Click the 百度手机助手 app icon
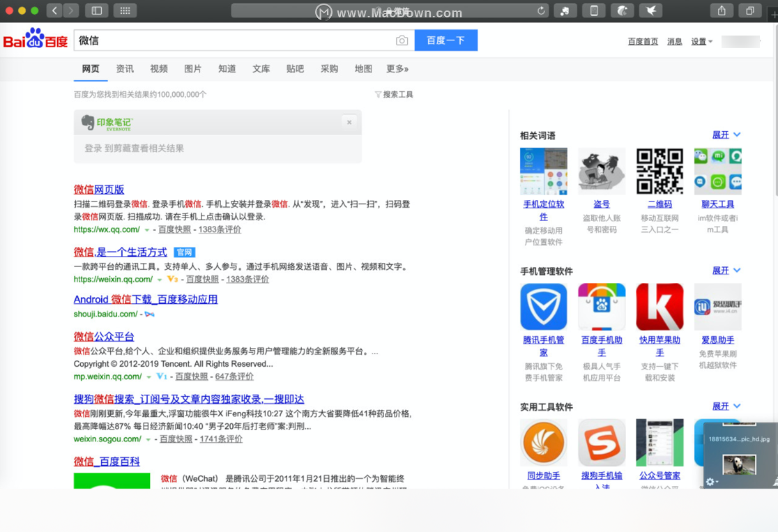778x532 pixels. pos(602,307)
